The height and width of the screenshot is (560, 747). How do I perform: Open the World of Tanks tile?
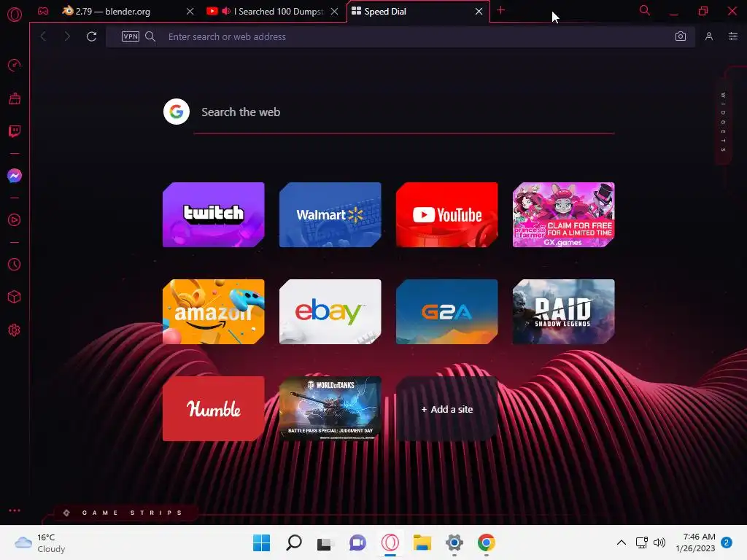tap(330, 409)
